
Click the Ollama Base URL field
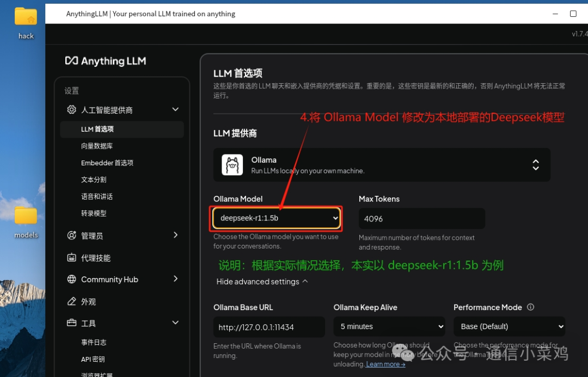pos(269,327)
